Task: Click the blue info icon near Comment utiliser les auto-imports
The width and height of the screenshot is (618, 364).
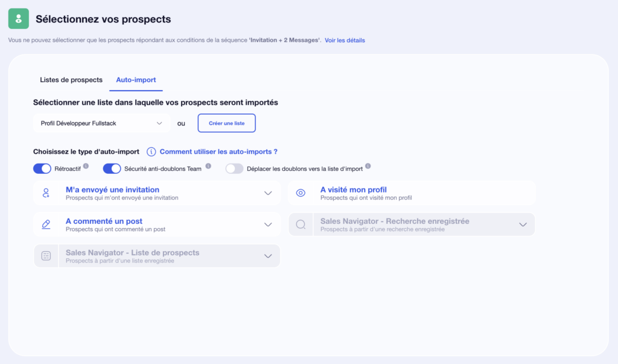Action: (x=151, y=152)
